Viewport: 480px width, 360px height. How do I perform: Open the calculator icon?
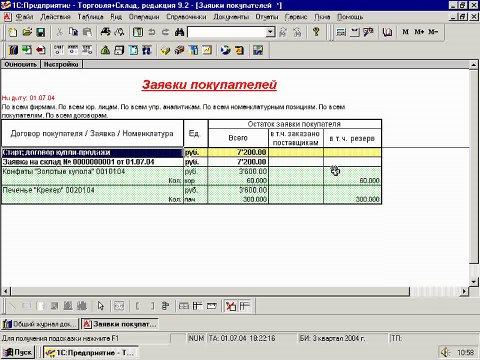coord(341,32)
